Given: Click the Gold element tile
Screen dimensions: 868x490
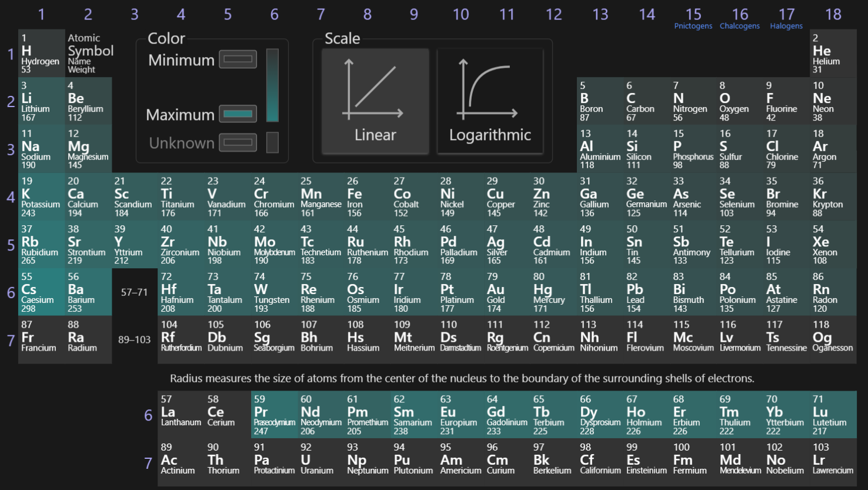Looking at the screenshot, I should (506, 292).
